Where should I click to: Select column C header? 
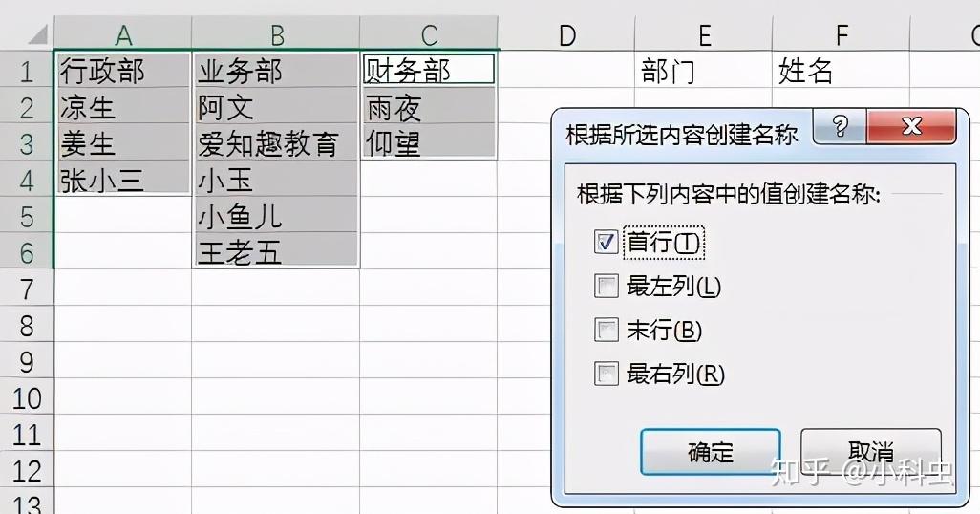click(x=429, y=33)
